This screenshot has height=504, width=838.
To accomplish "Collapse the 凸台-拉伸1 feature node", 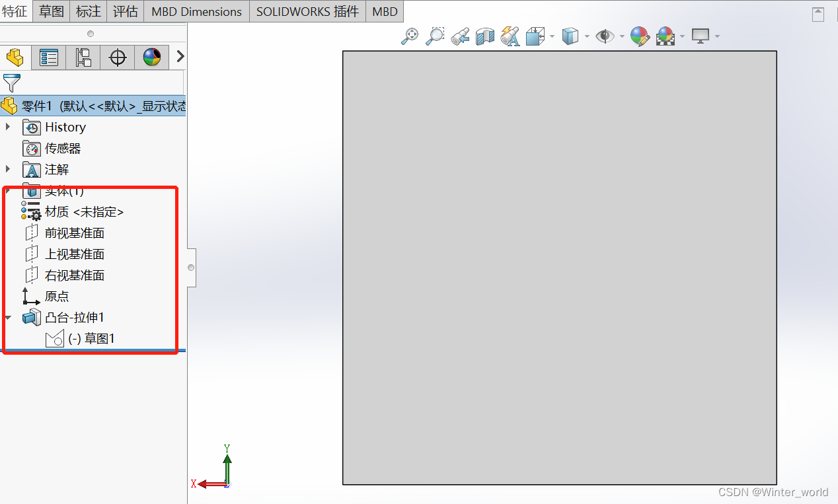I will click(x=7, y=317).
